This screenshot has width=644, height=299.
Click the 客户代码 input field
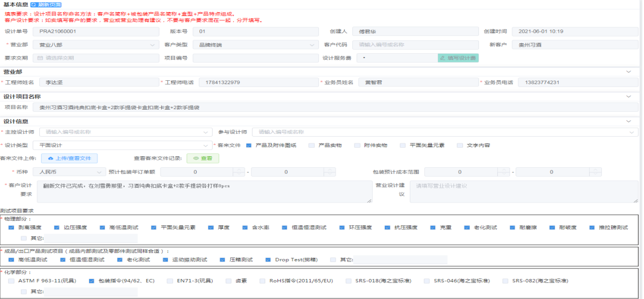click(415, 45)
